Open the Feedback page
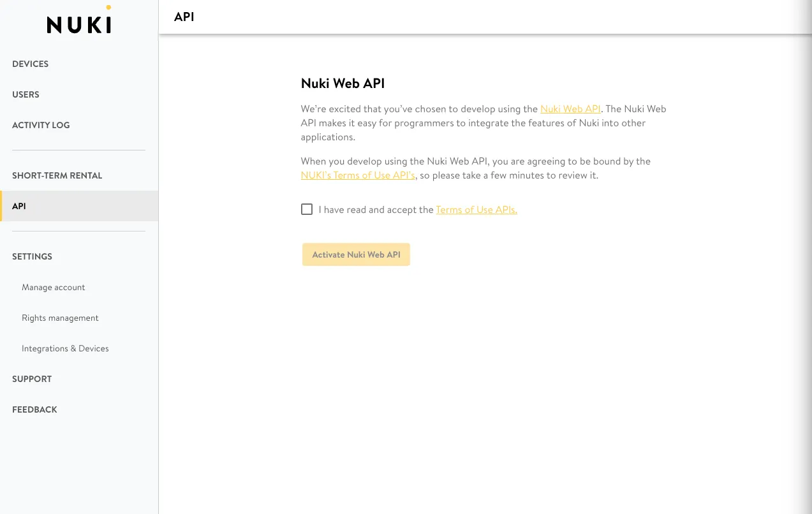 coord(34,409)
